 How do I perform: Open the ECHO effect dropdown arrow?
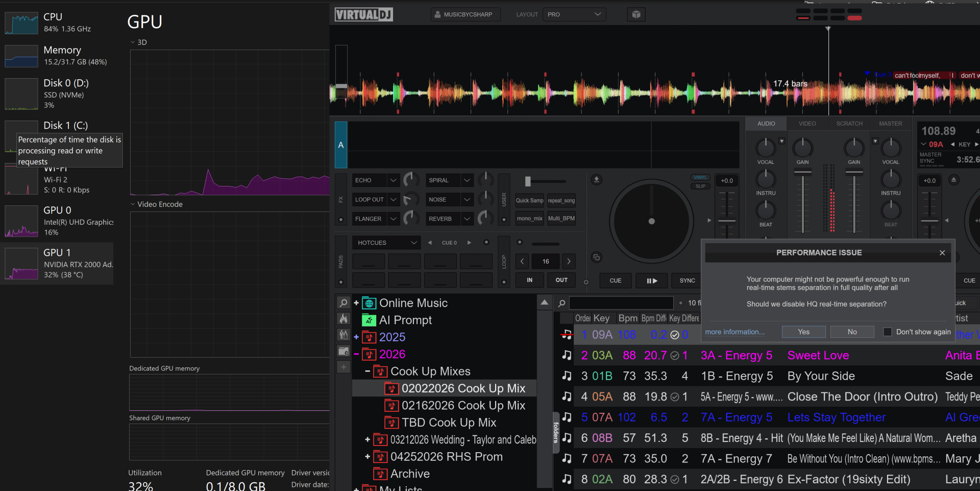(393, 180)
